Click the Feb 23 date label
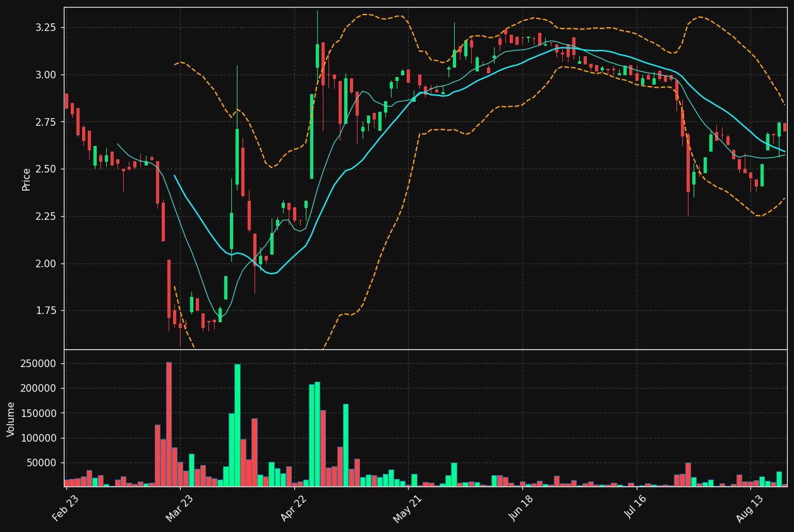The width and height of the screenshot is (794, 532). tap(66, 508)
